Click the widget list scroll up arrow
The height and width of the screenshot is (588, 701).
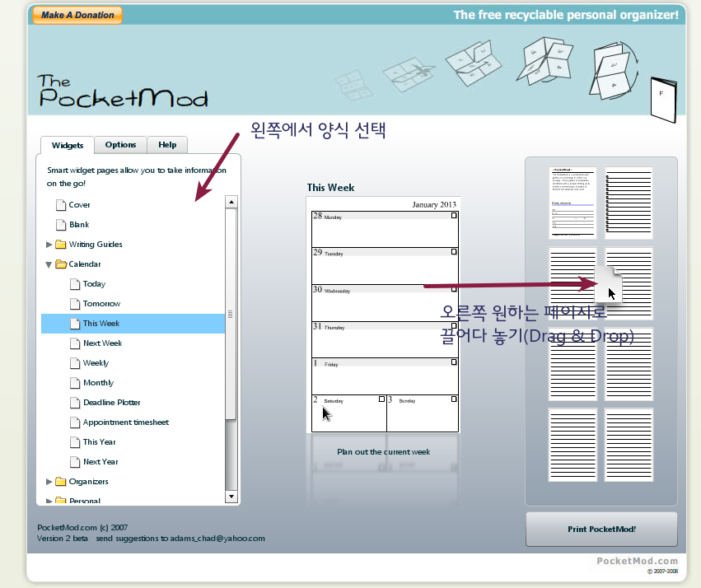click(231, 202)
